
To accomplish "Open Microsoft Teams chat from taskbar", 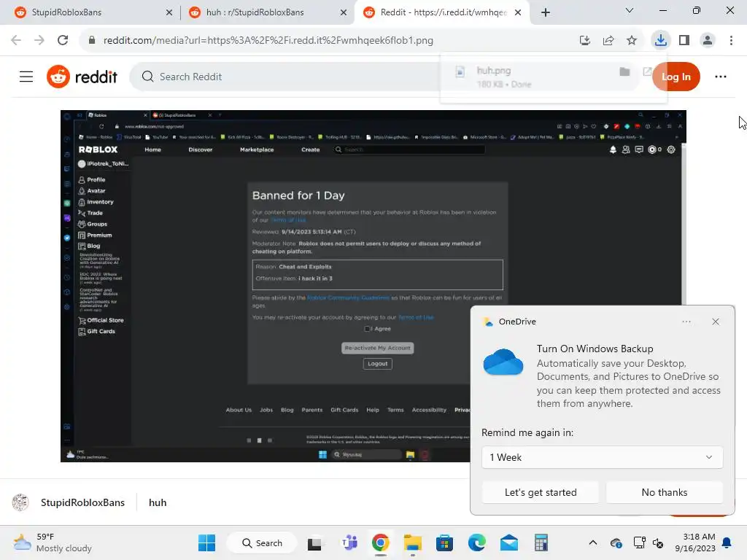I will pyautogui.click(x=349, y=542).
